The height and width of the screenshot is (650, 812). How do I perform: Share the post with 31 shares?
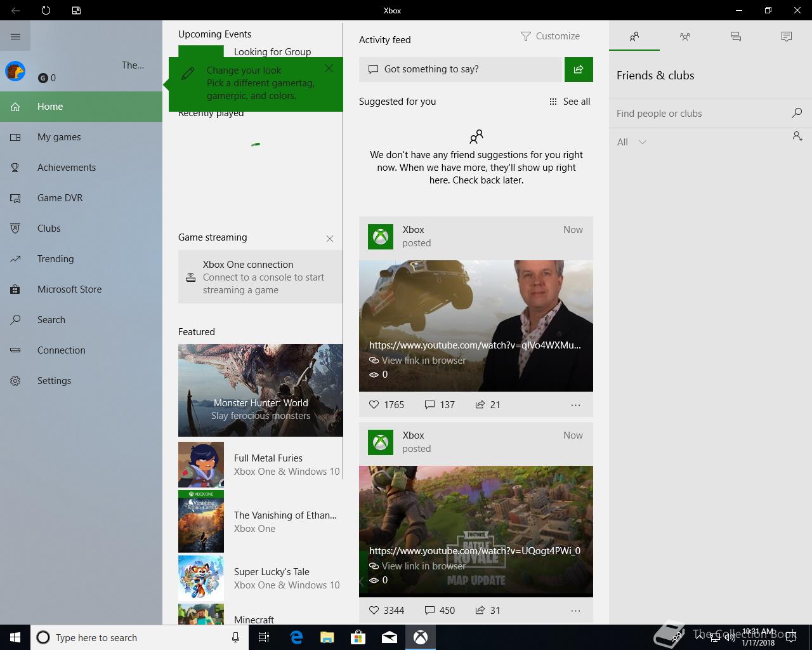(x=488, y=610)
